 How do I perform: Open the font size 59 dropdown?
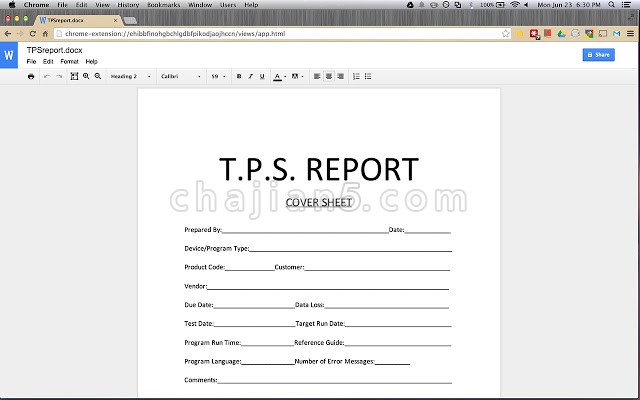(218, 76)
